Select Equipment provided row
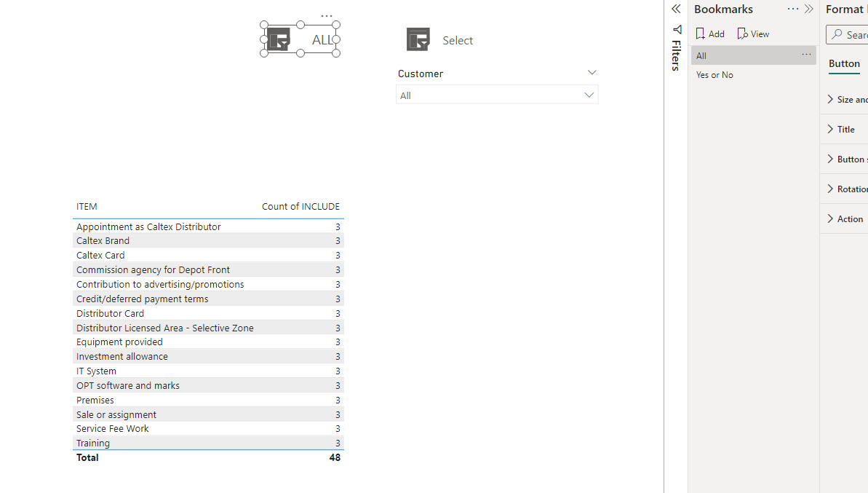This screenshot has height=493, width=868. pyautogui.click(x=208, y=342)
